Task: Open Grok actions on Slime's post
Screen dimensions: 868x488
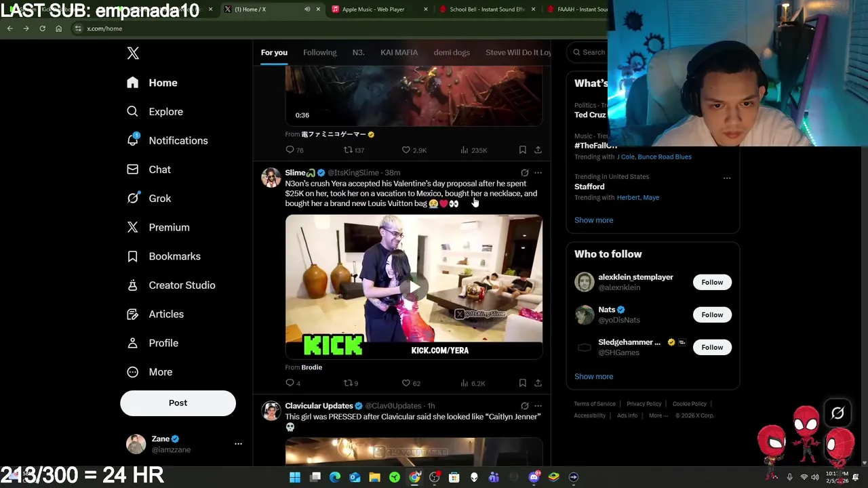Action: (x=524, y=173)
